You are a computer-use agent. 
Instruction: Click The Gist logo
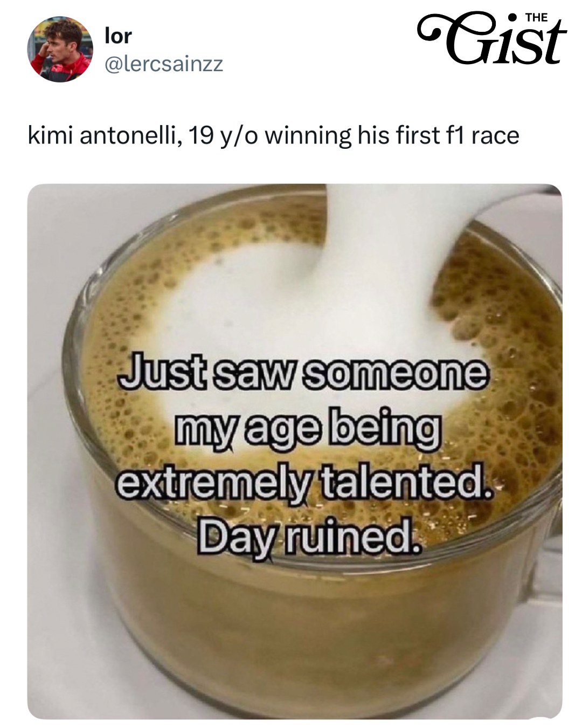click(x=492, y=39)
